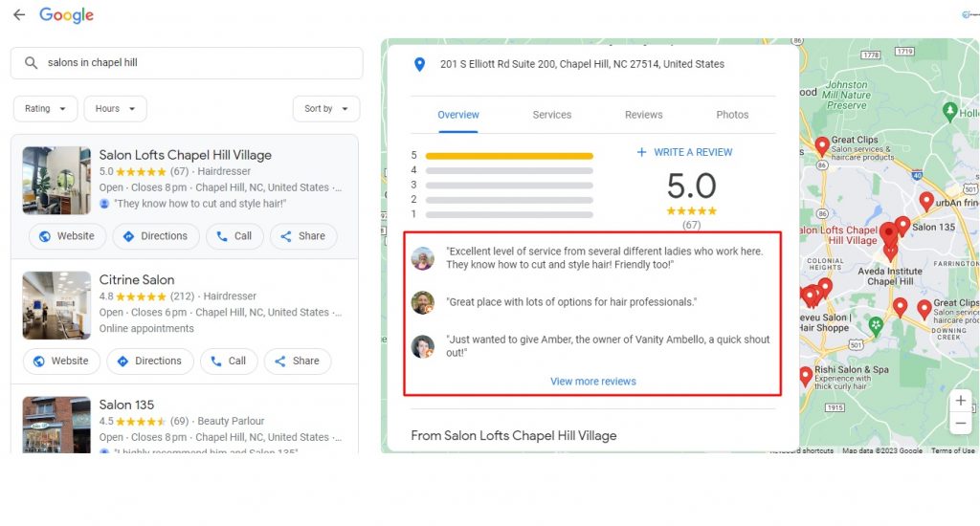The width and height of the screenshot is (980, 526).
Task: Click the Aveda Institute Chapel Hill map label
Action: pos(890,276)
